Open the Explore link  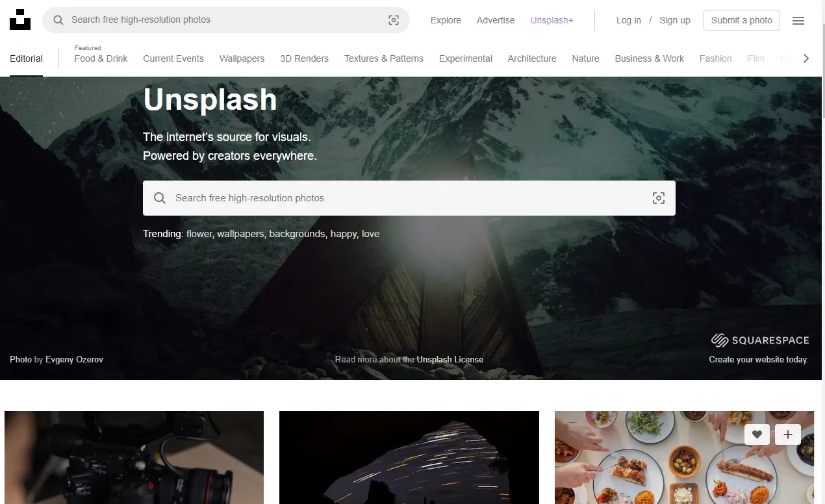[x=446, y=20]
